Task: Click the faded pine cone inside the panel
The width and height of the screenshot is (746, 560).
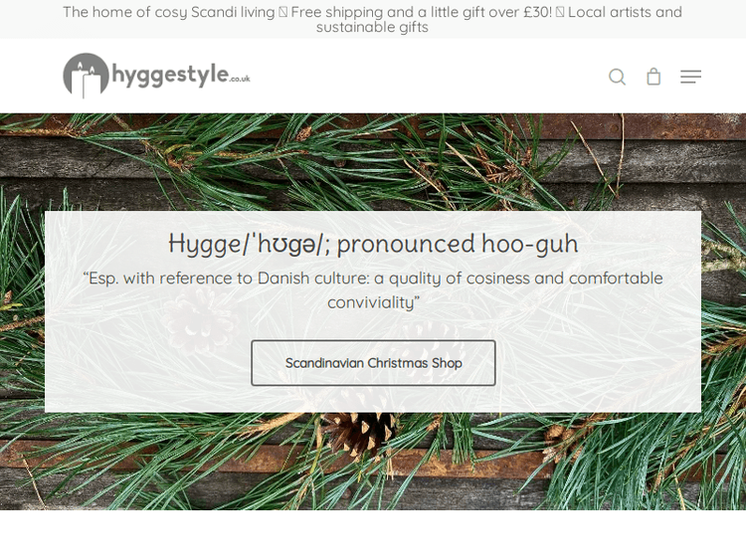Action: [200, 319]
